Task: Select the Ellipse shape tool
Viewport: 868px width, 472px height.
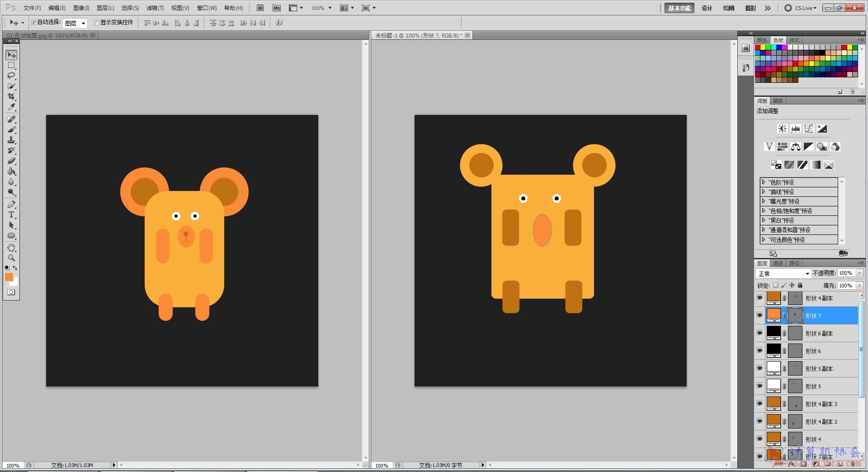Action: click(11, 236)
